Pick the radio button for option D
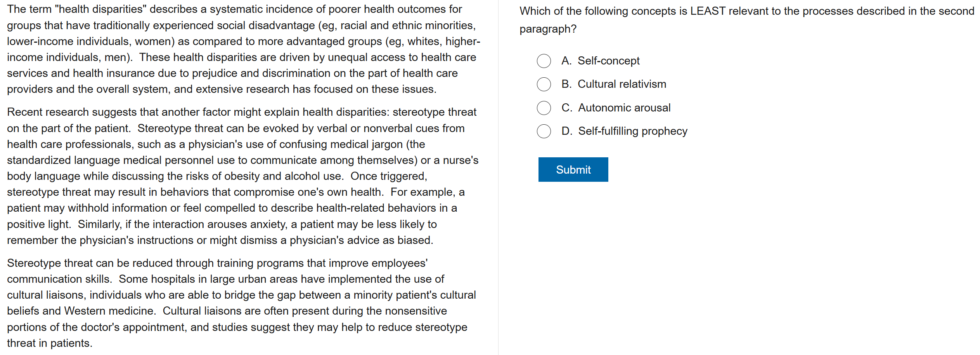The height and width of the screenshot is (355, 980). tap(544, 131)
